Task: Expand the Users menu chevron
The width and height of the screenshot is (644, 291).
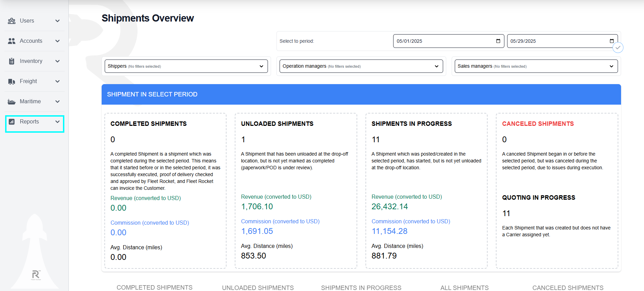Action: point(57,21)
